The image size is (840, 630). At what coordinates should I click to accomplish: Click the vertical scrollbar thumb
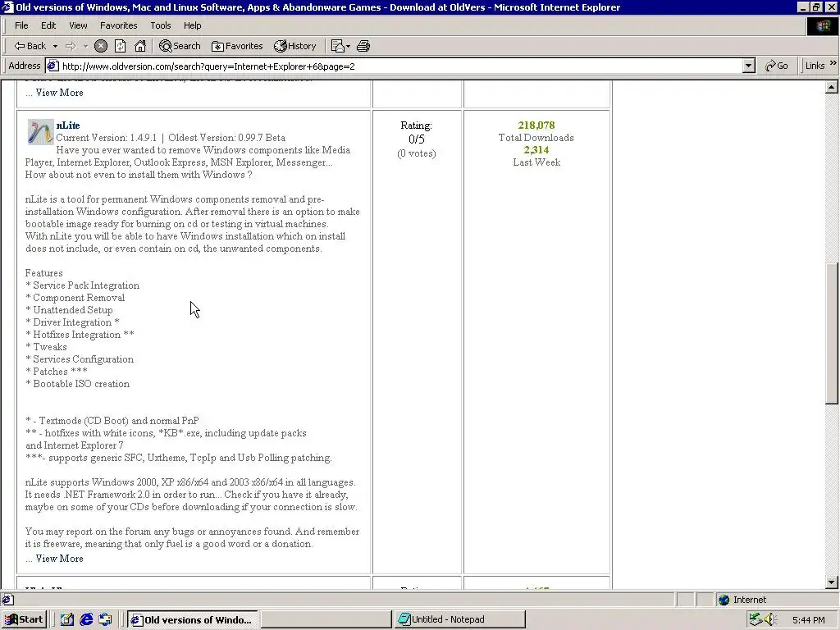coord(832,333)
